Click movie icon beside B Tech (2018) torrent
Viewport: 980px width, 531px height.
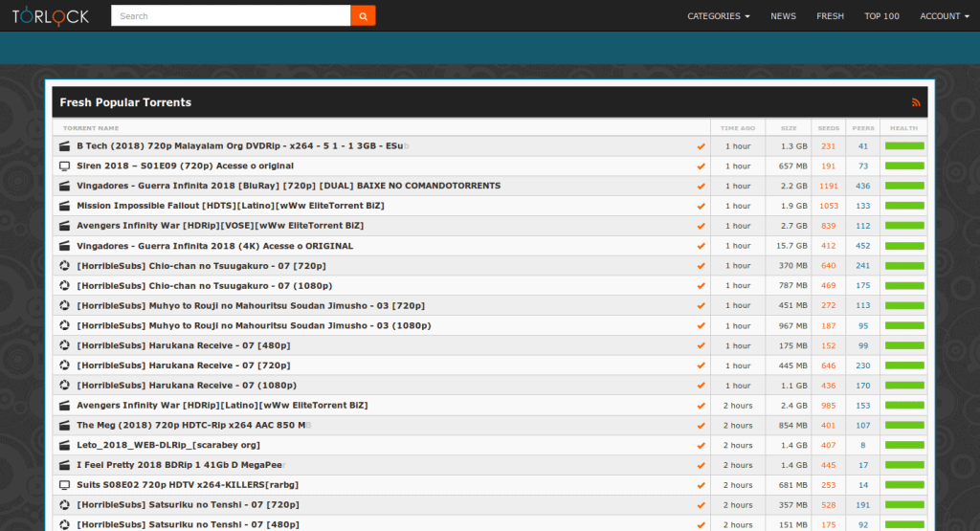pyautogui.click(x=65, y=146)
